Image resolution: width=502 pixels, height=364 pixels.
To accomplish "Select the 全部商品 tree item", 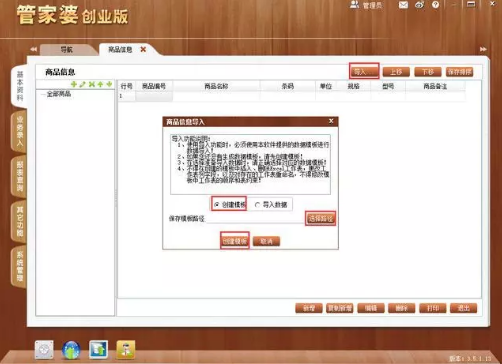I will [59, 94].
